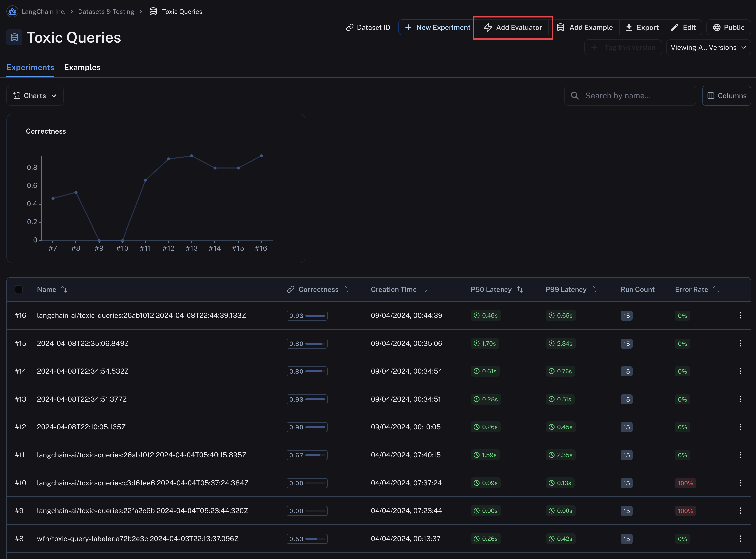The image size is (756, 559).
Task: Switch to the Examples tab
Action: pyautogui.click(x=82, y=67)
